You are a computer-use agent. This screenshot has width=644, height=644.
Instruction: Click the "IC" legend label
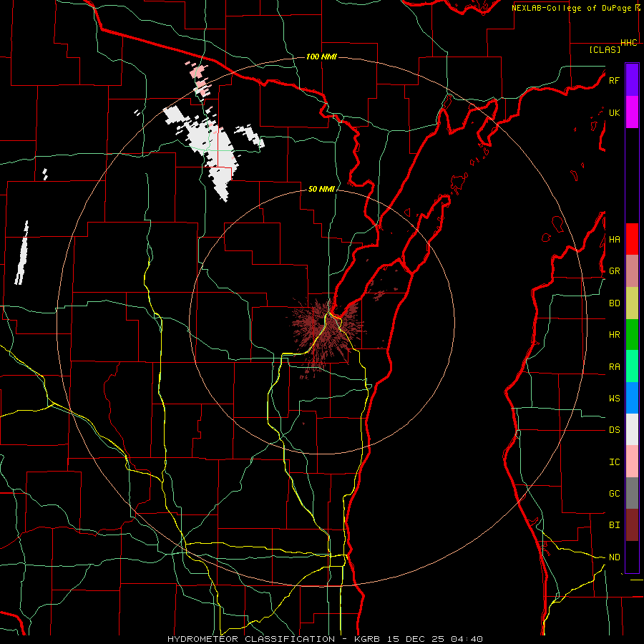coord(614,462)
